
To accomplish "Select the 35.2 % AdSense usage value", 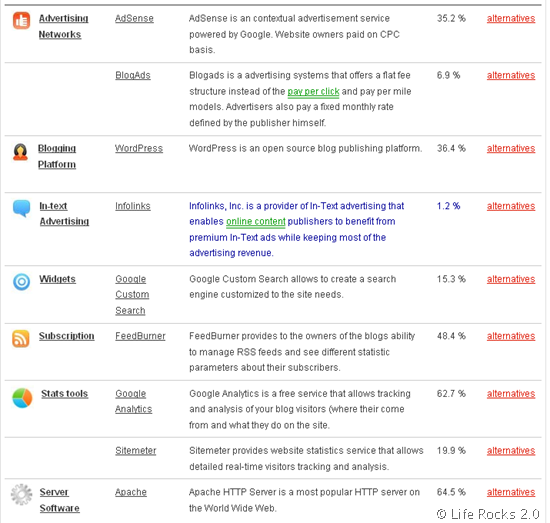I will click(x=451, y=18).
